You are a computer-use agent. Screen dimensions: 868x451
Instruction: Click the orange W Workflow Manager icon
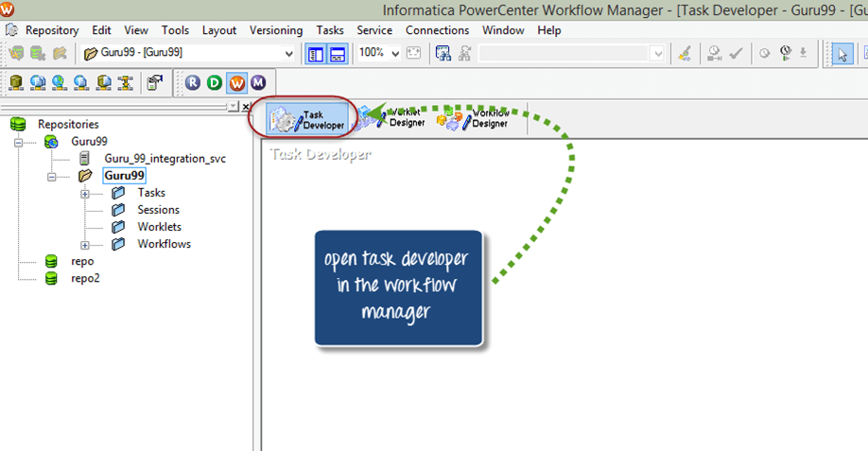coord(236,83)
